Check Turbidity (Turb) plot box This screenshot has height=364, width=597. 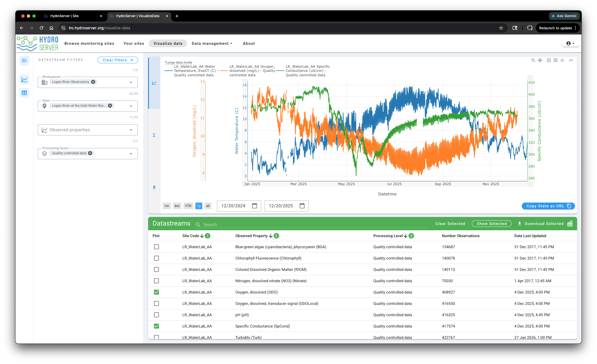[156, 337]
